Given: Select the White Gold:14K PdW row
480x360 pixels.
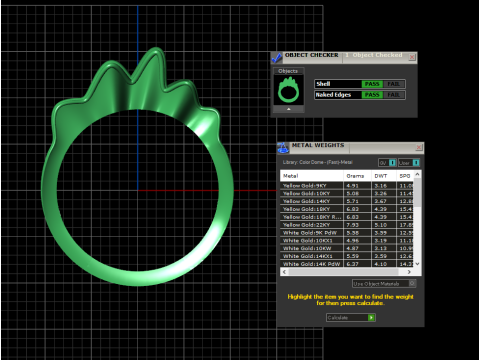Looking at the screenshot, I should 347,264.
